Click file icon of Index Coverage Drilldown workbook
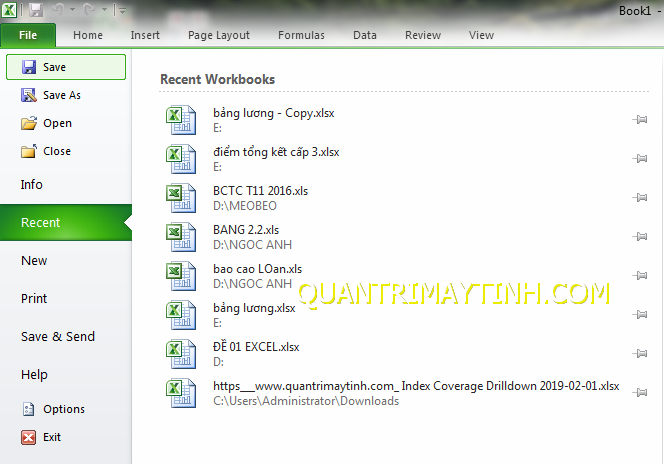664x464 pixels. (x=181, y=392)
